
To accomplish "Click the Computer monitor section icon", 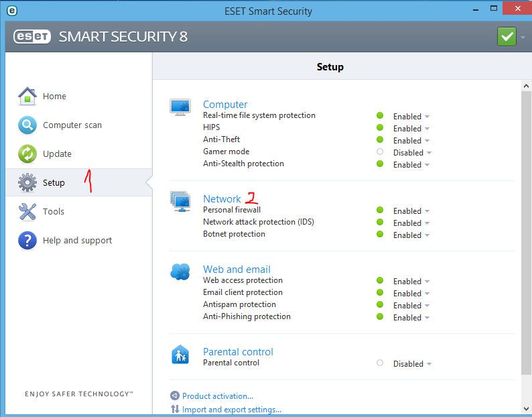I will [180, 107].
